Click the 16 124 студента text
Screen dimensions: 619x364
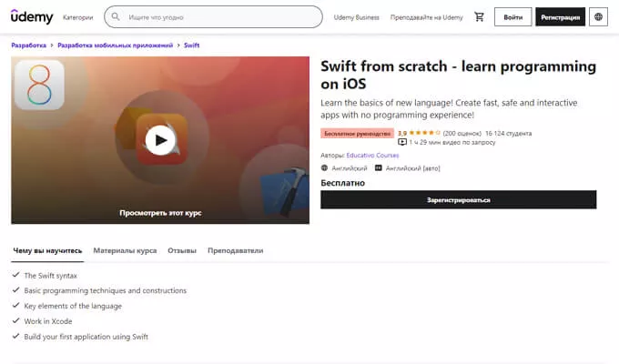509,134
